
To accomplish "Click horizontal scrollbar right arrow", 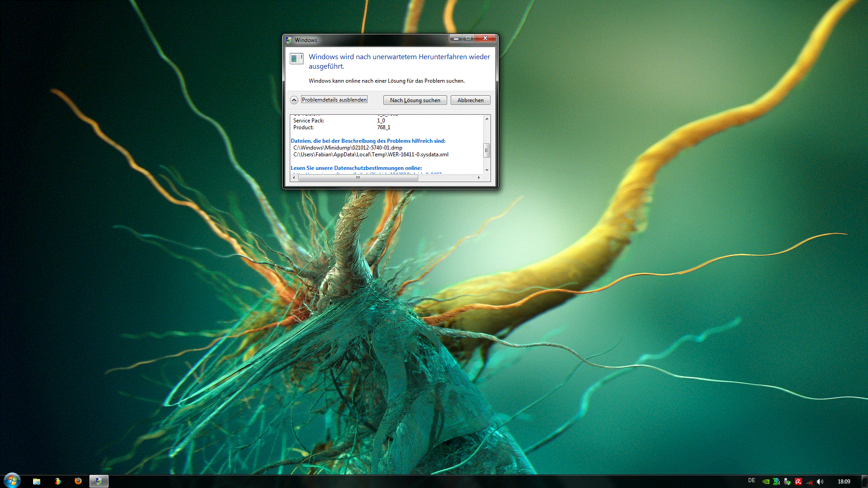I will tap(479, 178).
